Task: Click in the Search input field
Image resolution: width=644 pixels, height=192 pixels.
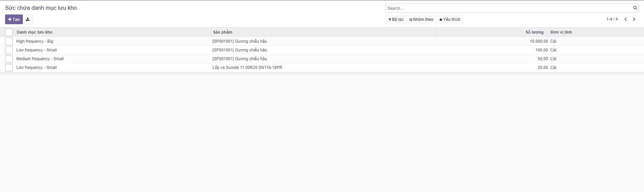Action: pos(508,8)
